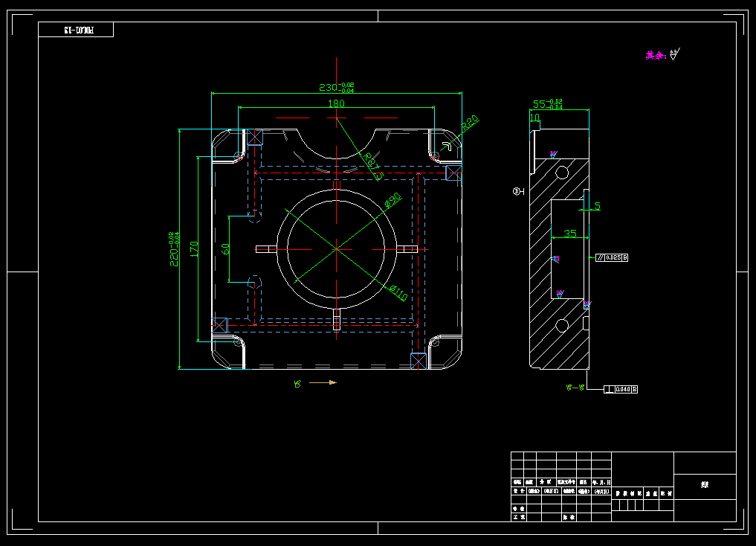Click the circled B datum symbol

517,191
